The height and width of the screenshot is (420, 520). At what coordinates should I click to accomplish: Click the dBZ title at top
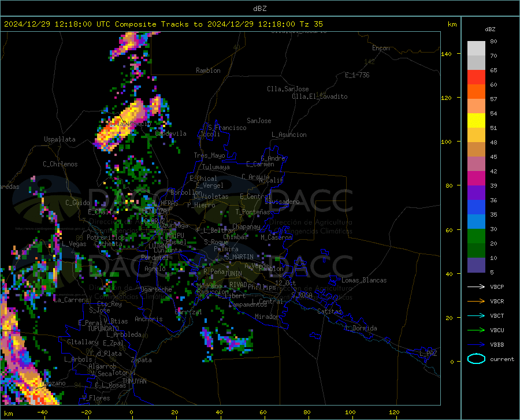pos(259,9)
